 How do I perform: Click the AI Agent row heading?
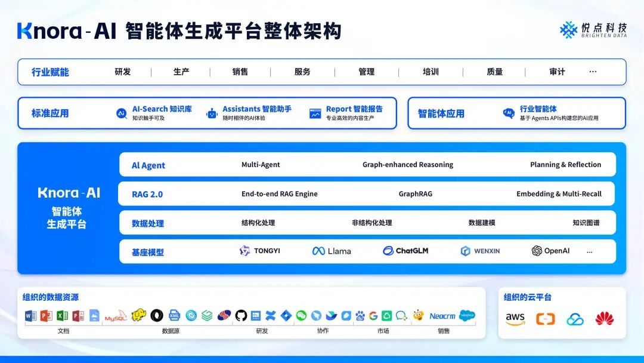pyautogui.click(x=148, y=165)
